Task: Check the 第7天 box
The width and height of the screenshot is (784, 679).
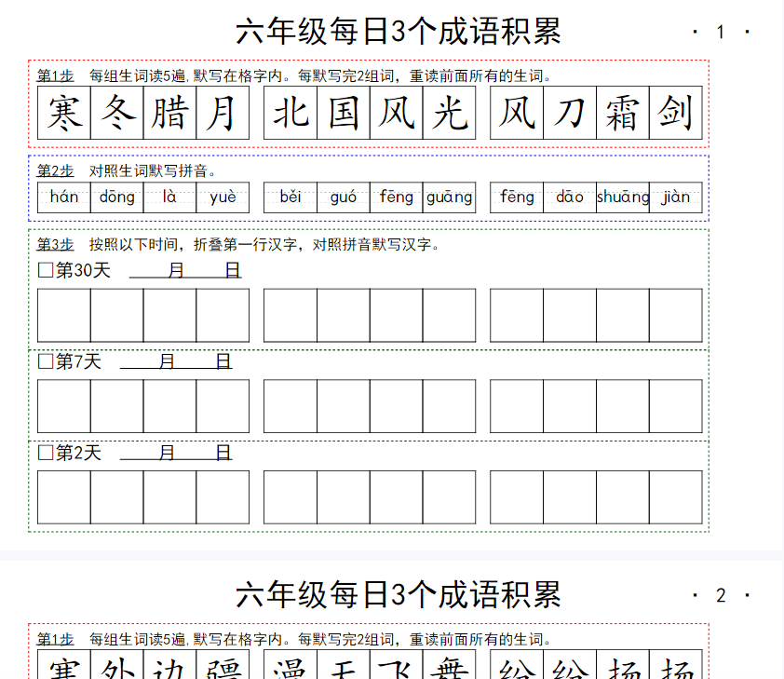Action: [x=46, y=362]
